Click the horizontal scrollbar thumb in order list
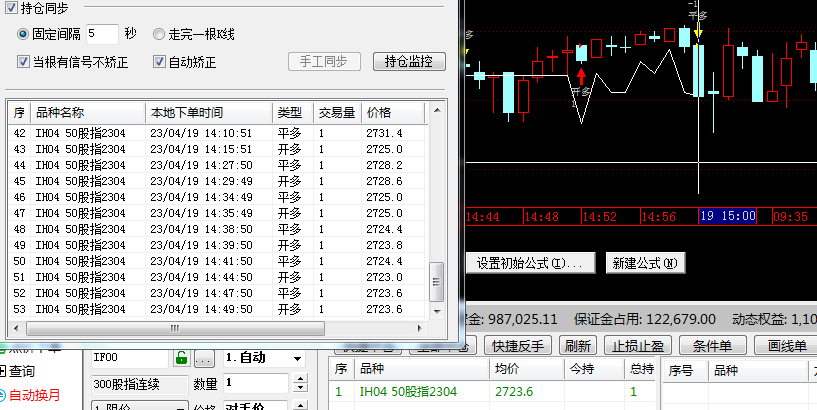817x410 pixels. pos(176,328)
